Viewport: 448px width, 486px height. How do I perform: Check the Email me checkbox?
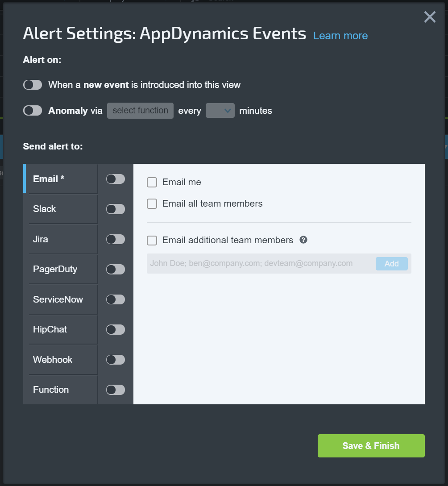pyautogui.click(x=152, y=182)
